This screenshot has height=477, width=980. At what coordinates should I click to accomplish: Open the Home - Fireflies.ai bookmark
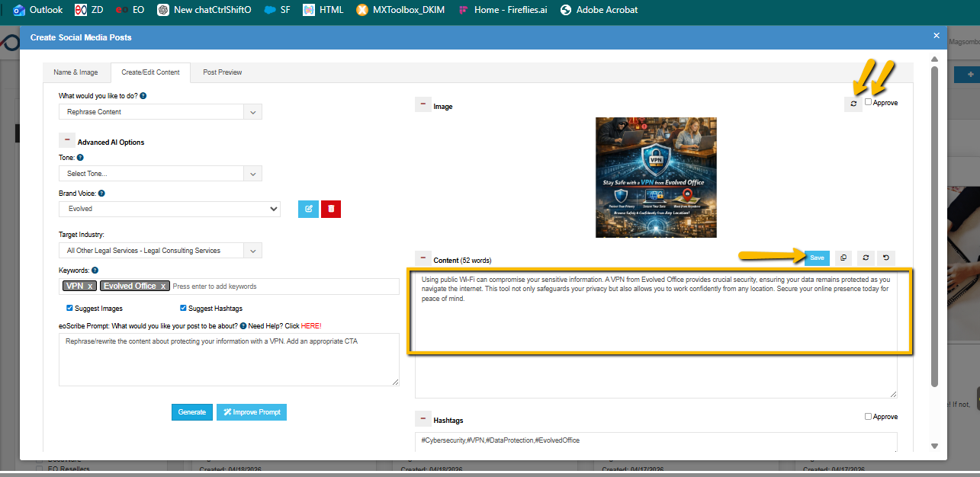pos(503,10)
